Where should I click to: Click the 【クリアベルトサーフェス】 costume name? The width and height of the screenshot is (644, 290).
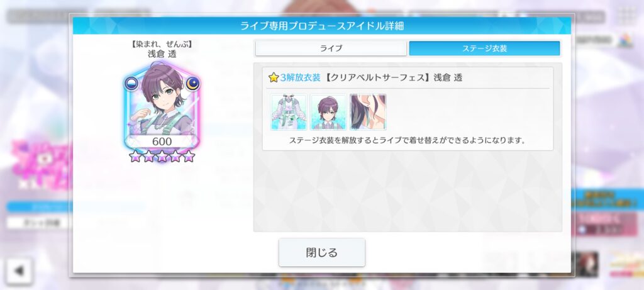pos(376,77)
